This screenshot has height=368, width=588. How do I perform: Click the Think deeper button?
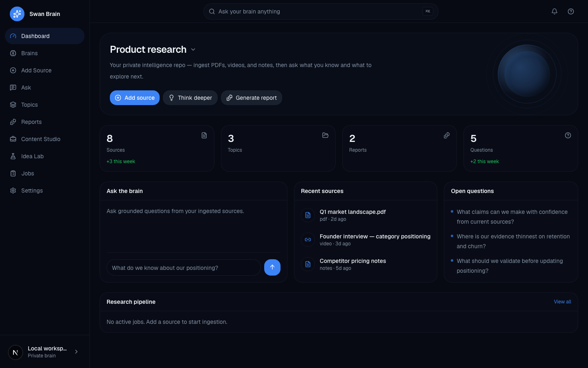click(x=190, y=98)
